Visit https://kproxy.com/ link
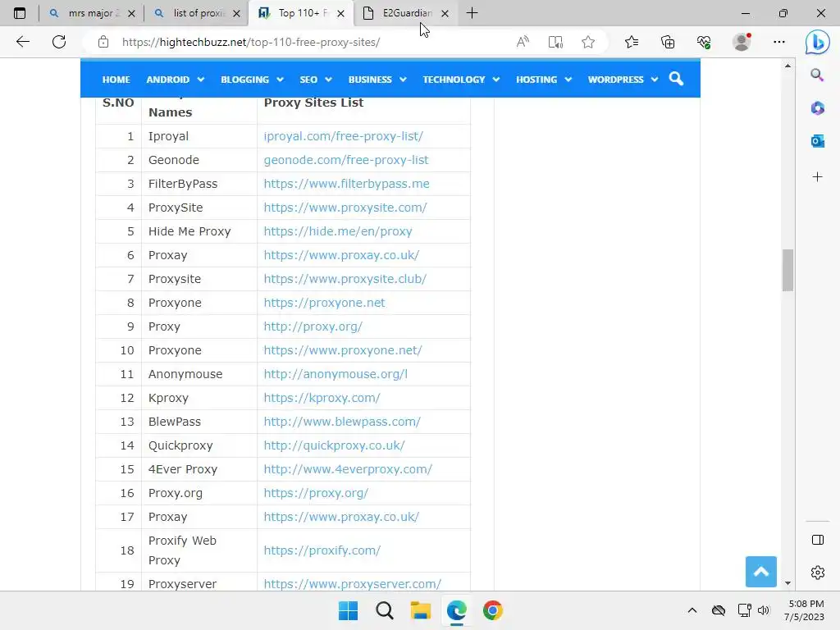Screen dimensions: 840x630 [322, 398]
